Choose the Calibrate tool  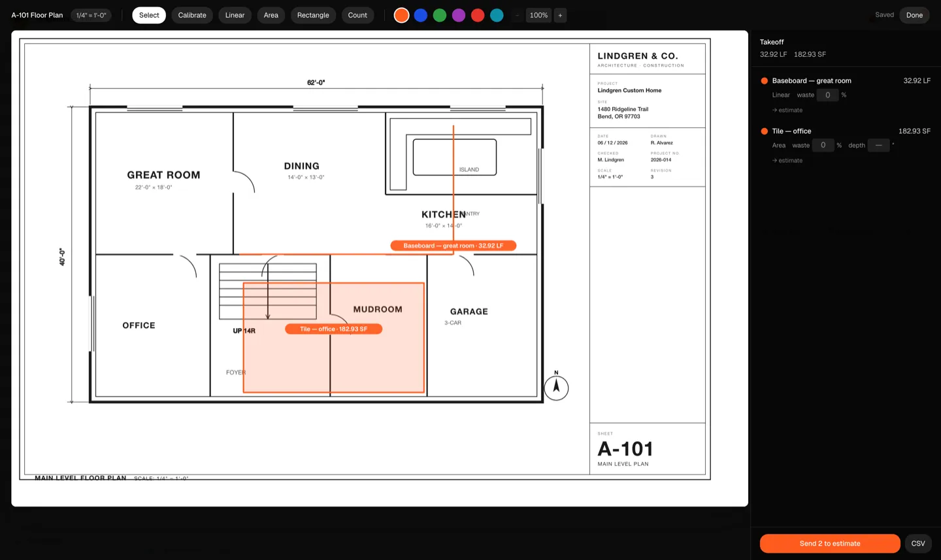[x=192, y=15]
